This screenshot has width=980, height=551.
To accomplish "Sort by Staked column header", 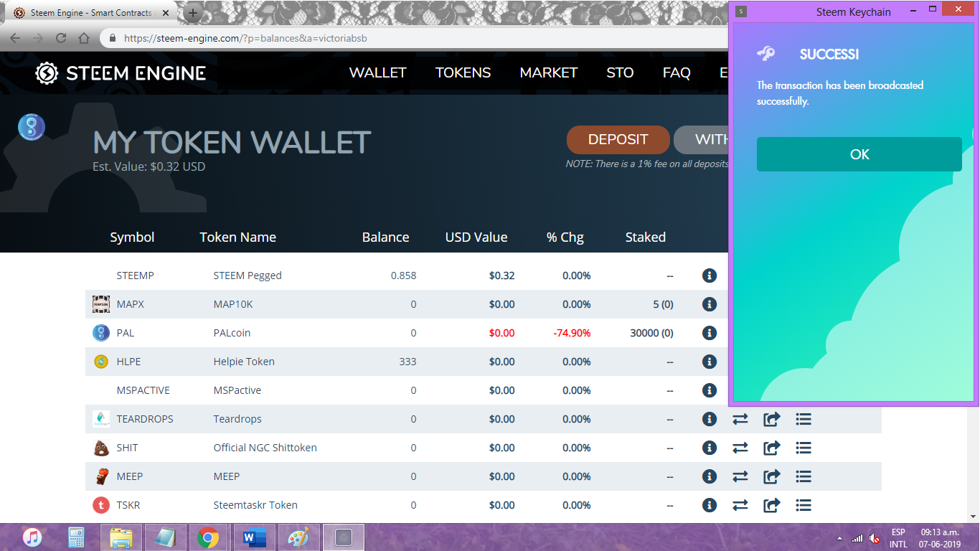I will (646, 237).
